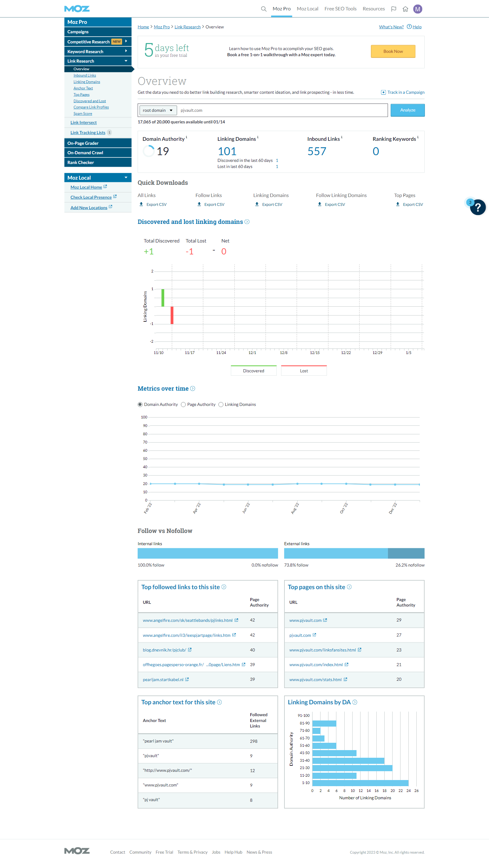489x868 pixels.
Task: Collapse the Link Research sidebar section
Action: (x=126, y=61)
